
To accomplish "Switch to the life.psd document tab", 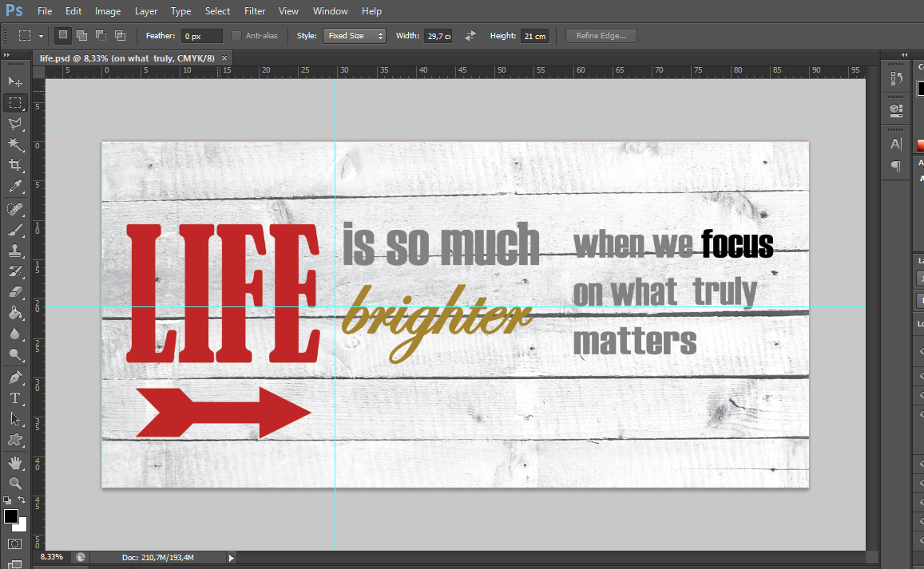I will [127, 58].
